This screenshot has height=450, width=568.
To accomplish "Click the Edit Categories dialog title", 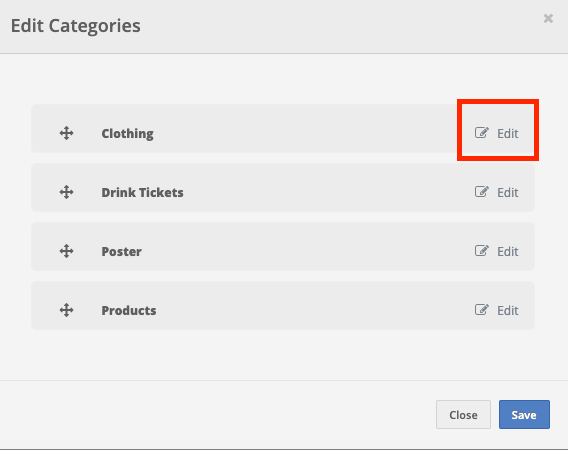I will [76, 26].
